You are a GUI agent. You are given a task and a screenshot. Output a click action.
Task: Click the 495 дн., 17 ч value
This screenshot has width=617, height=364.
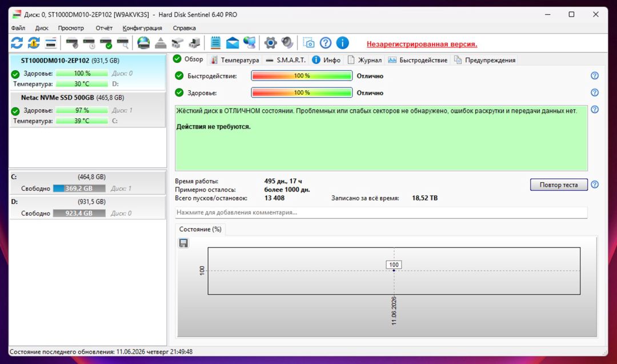pos(283,181)
